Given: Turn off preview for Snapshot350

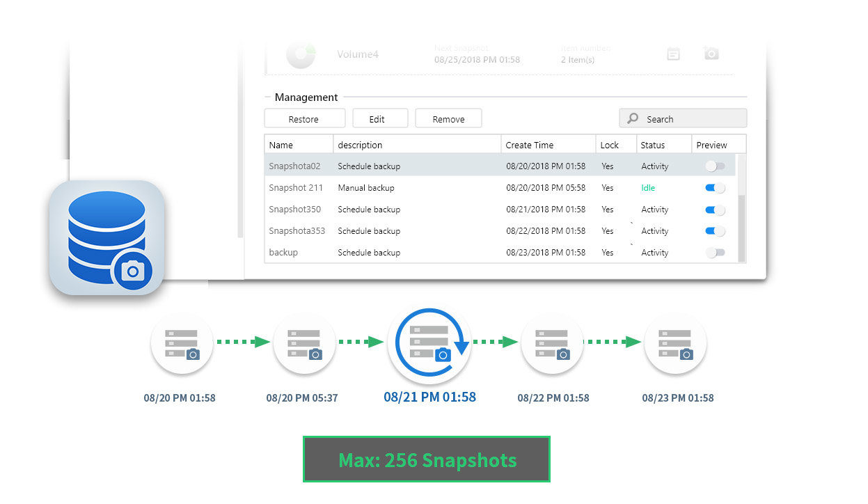Looking at the screenshot, I should click(715, 210).
